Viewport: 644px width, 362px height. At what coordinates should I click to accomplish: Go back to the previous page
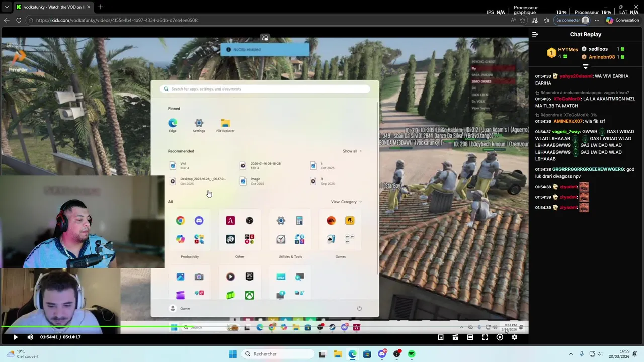[7, 20]
